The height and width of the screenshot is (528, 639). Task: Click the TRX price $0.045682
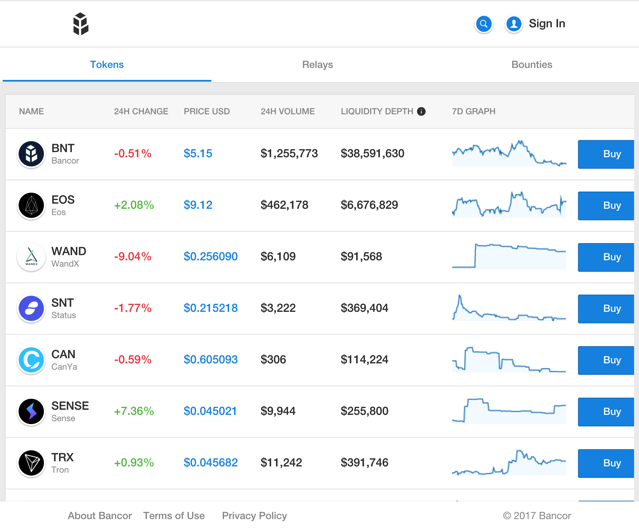pos(211,463)
